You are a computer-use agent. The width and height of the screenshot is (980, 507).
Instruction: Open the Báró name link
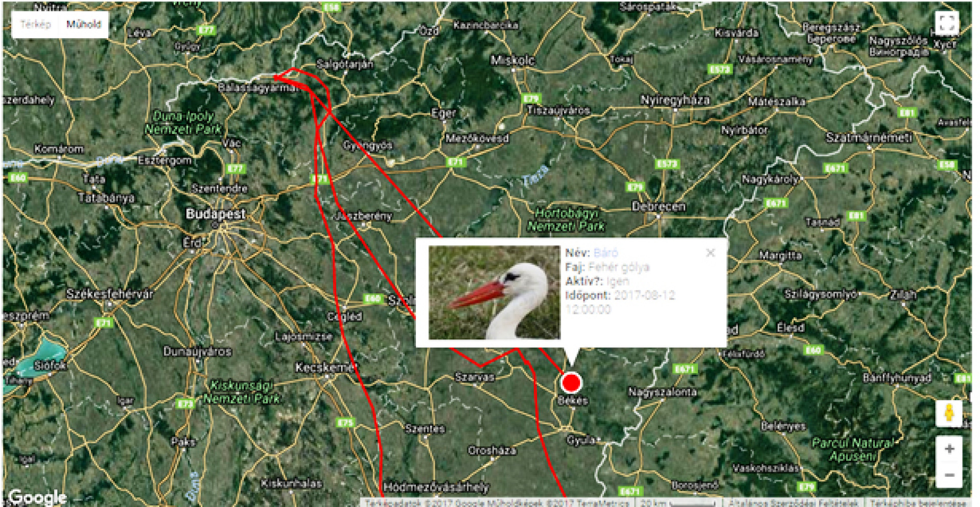(x=605, y=252)
